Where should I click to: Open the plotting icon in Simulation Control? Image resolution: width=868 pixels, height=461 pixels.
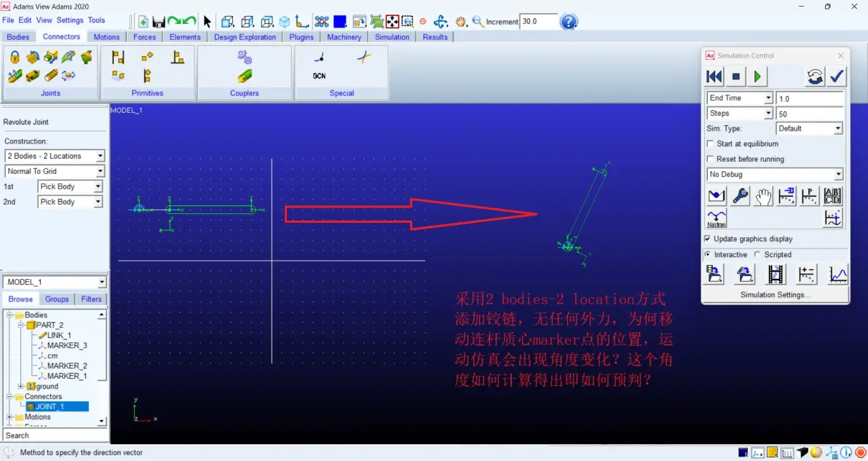837,275
